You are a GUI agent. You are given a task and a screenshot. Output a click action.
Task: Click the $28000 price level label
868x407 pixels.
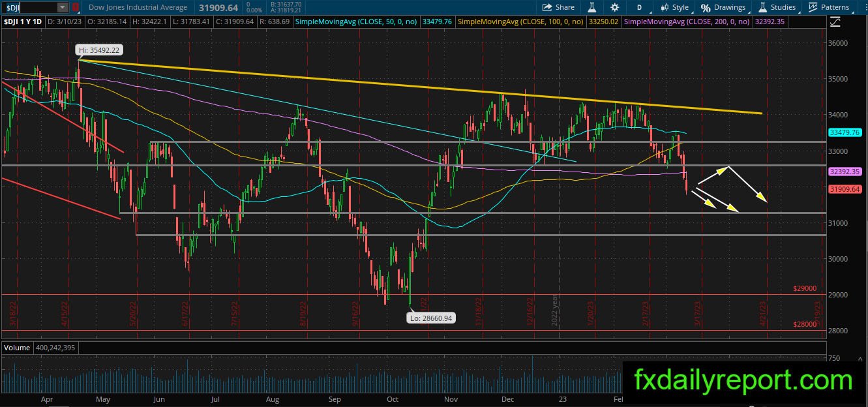coord(805,324)
